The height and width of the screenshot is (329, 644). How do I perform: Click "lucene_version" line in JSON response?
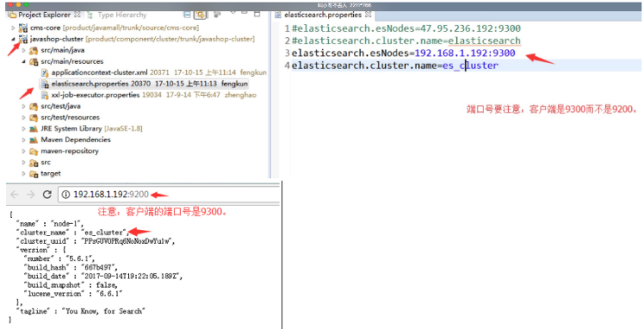pos(73,294)
